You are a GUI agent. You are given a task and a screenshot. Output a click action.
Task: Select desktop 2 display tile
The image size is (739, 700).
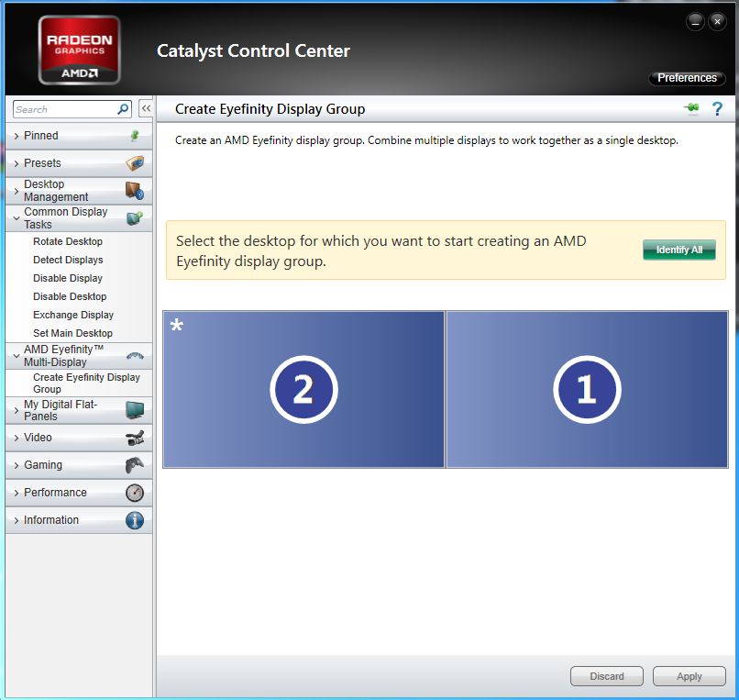click(x=303, y=389)
